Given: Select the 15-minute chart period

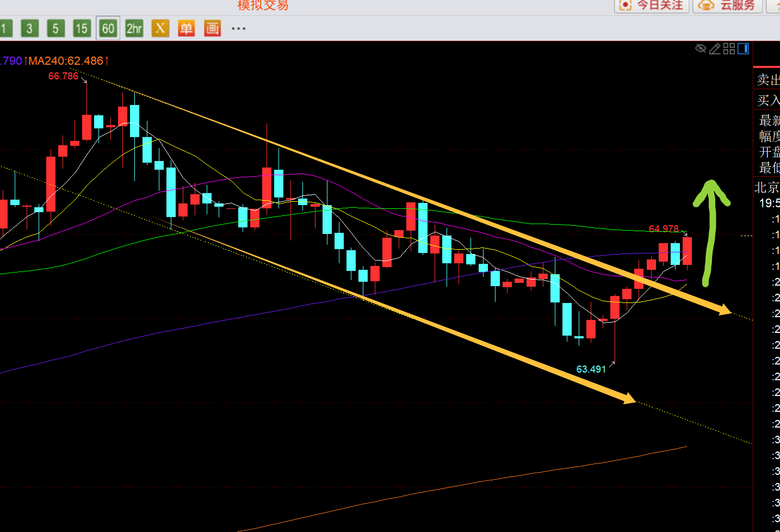Looking at the screenshot, I should 82,28.
